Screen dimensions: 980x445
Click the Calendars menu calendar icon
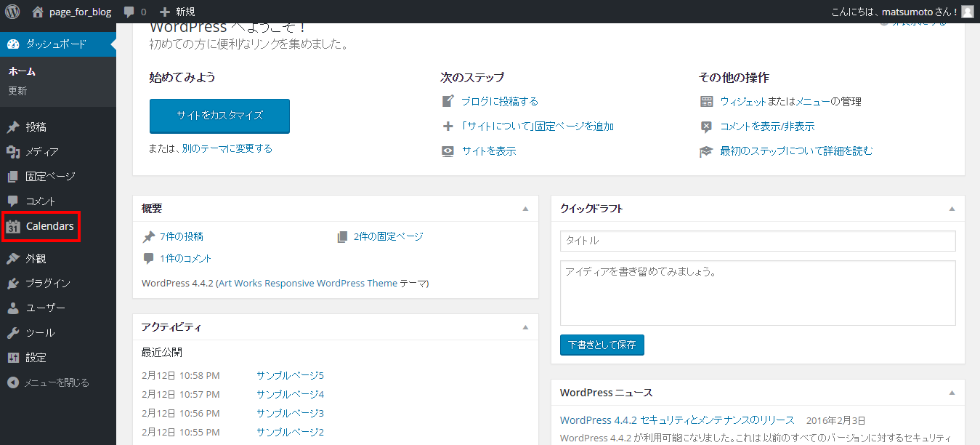[x=13, y=227]
